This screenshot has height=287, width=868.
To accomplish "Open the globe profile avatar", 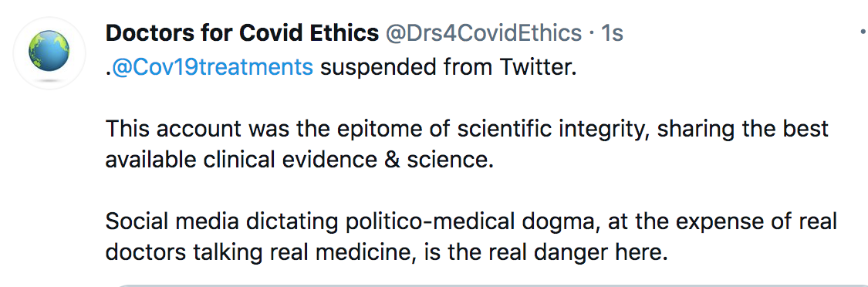I will tap(49, 50).
